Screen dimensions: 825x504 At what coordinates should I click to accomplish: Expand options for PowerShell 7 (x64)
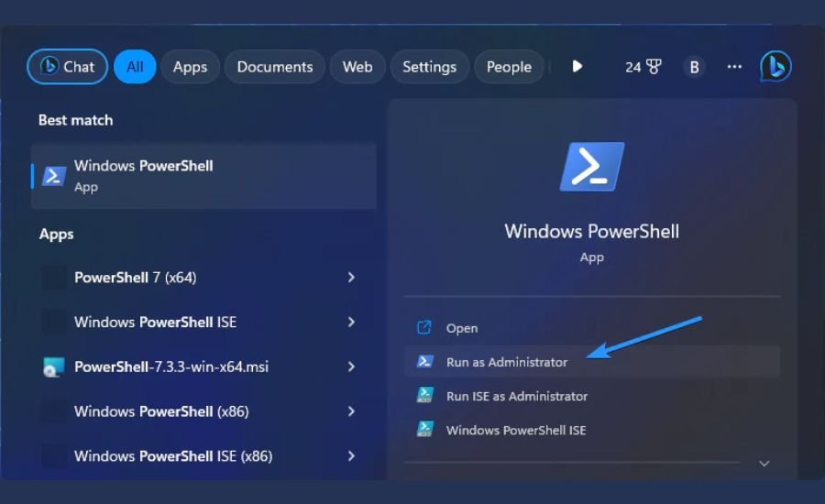click(x=351, y=278)
